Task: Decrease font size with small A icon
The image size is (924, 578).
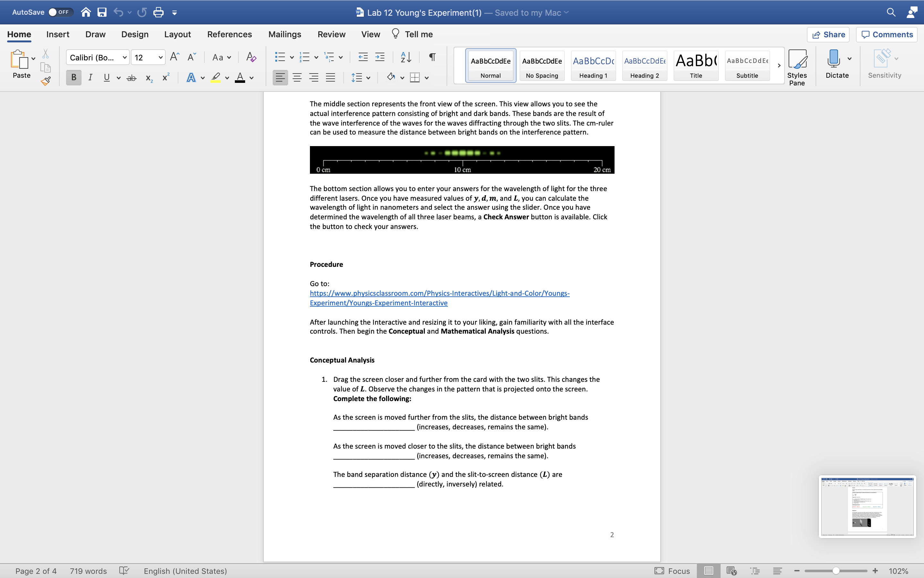Action: pyautogui.click(x=192, y=57)
